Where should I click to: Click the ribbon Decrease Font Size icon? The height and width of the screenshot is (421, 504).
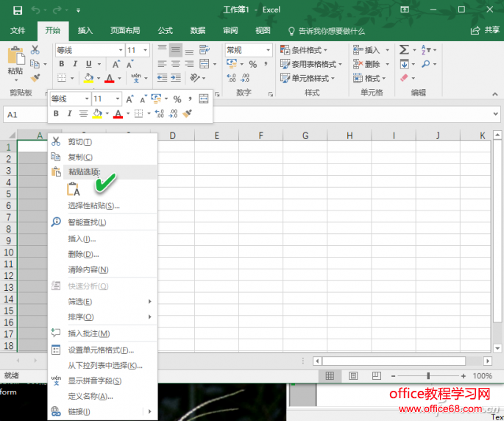[129, 64]
